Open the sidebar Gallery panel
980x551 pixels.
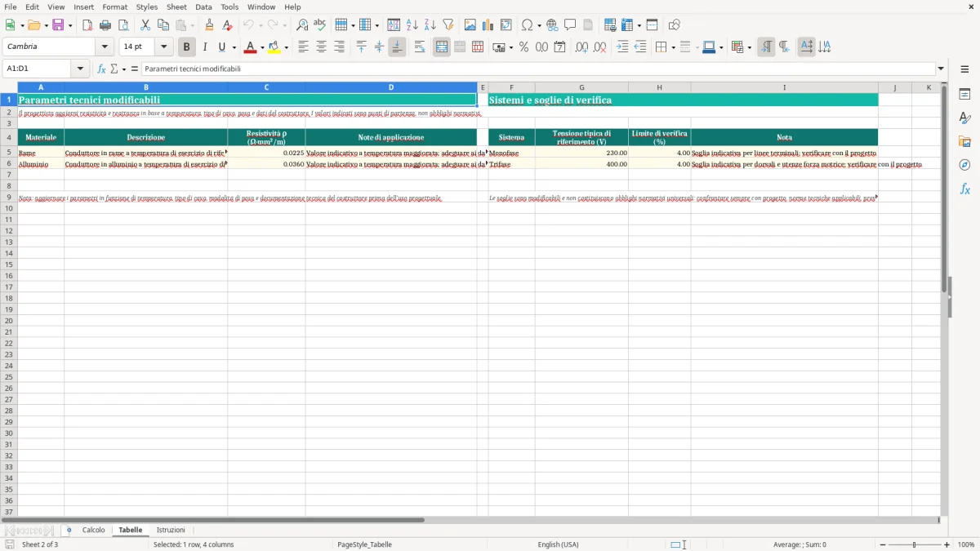pos(964,141)
